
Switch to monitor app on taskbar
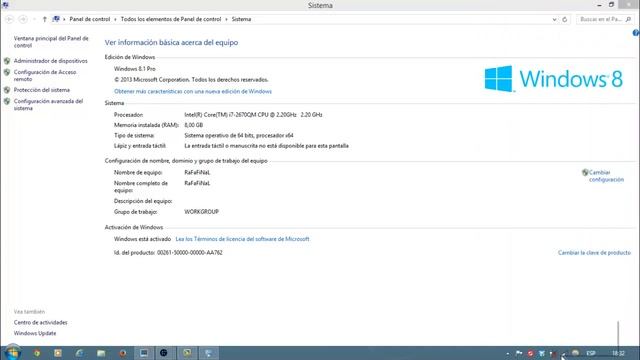[x=144, y=353]
